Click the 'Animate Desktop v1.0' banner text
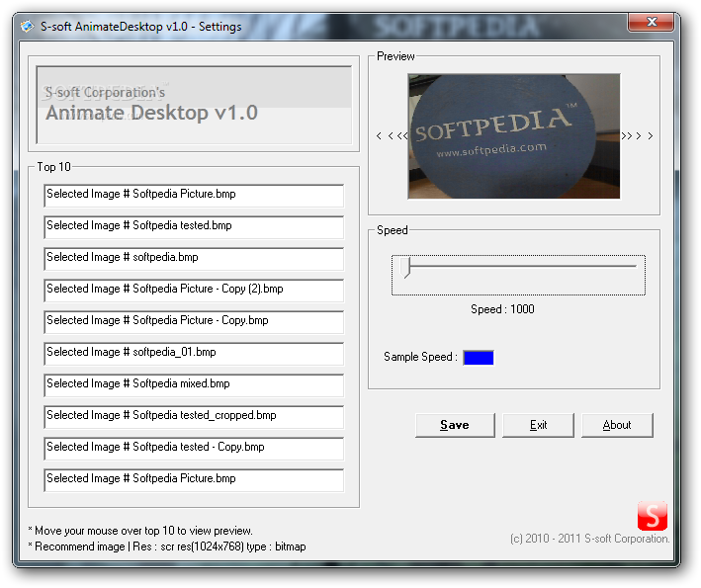 [151, 113]
